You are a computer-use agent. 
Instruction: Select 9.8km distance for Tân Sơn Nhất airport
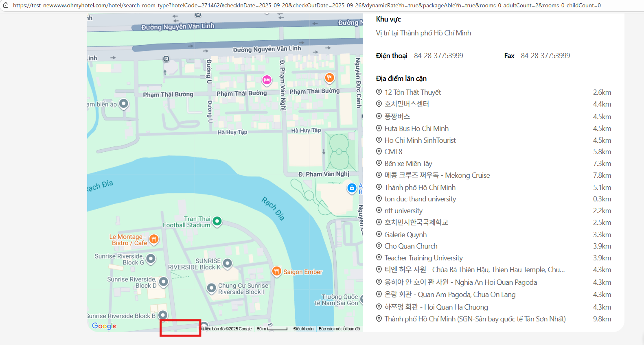tap(602, 319)
